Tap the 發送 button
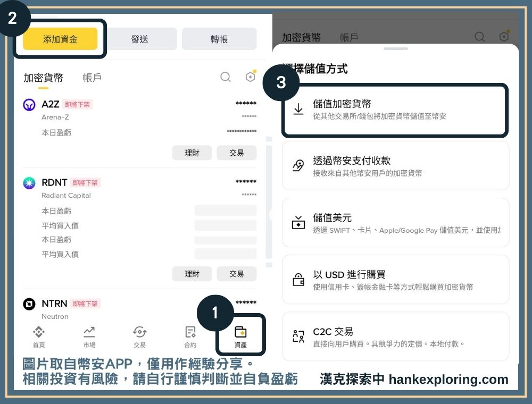Screen dimensions: 532x404 click(139, 38)
